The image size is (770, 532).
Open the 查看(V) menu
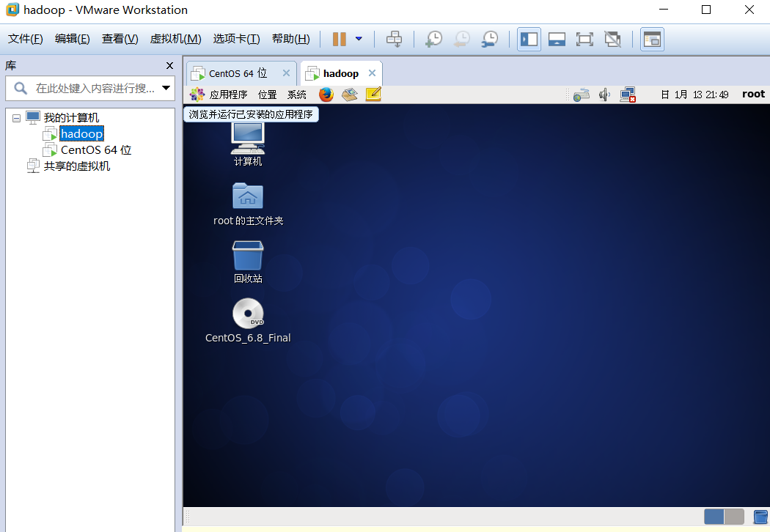(x=120, y=39)
